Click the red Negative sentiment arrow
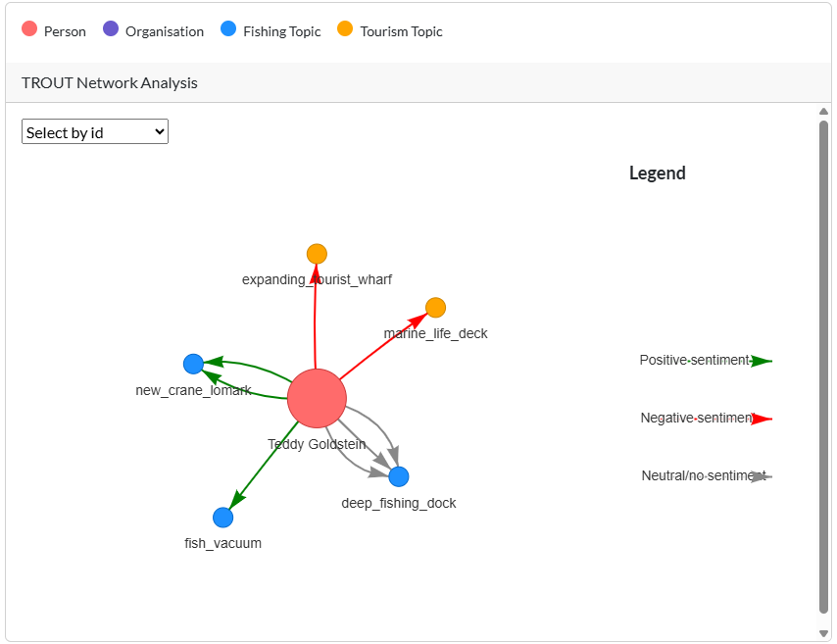Screen dimensions: 837x644 [761, 419]
